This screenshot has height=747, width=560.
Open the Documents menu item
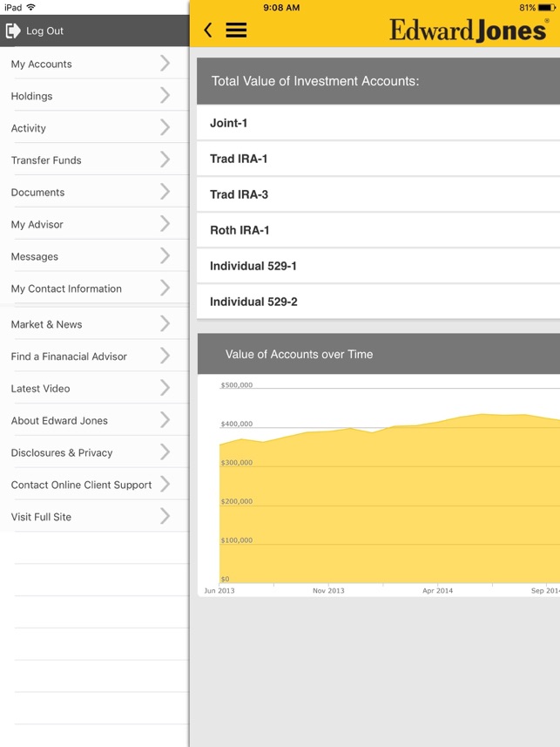(94, 192)
